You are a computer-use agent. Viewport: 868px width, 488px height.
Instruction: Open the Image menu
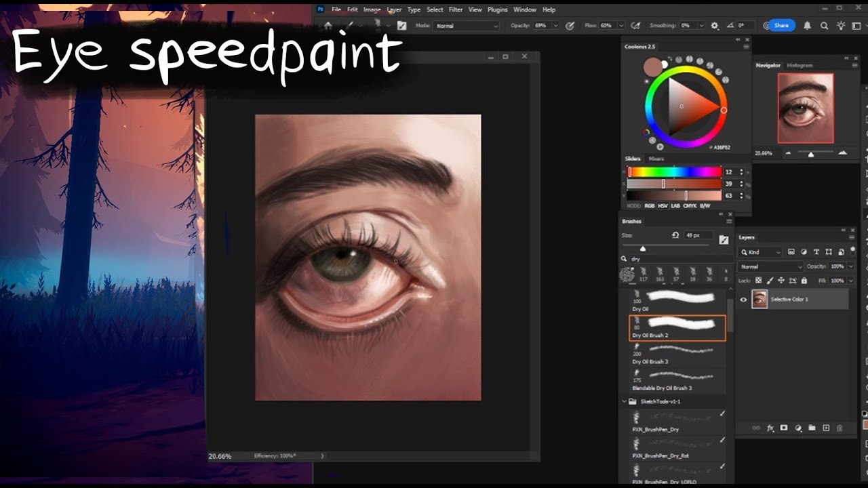point(372,9)
